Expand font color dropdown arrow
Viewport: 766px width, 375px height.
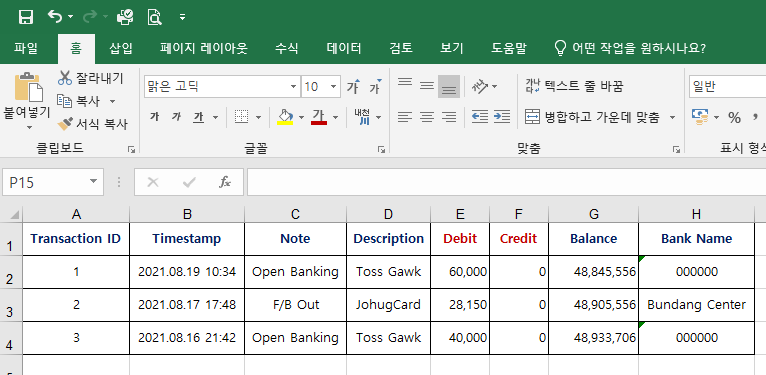point(336,117)
